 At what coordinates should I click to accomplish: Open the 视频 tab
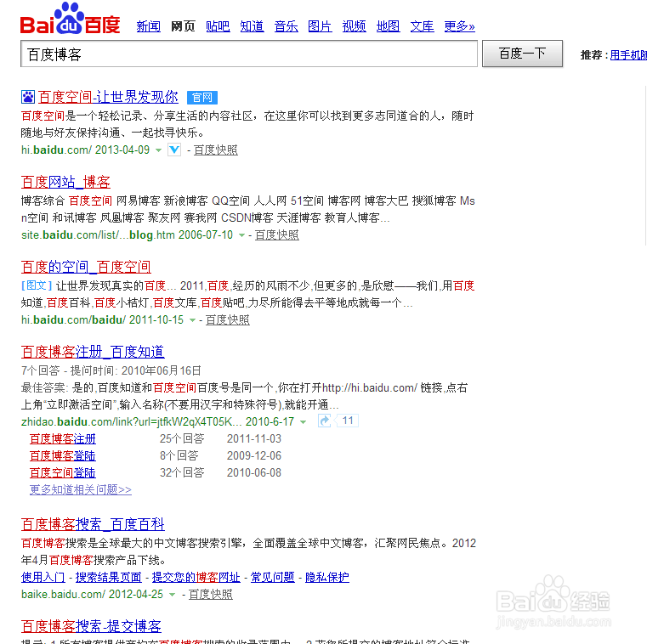[x=354, y=26]
